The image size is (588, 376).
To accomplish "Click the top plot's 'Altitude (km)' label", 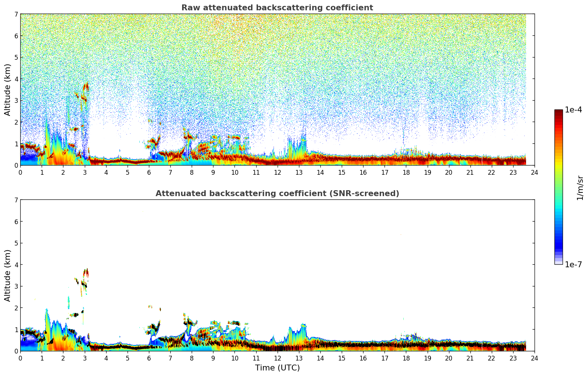I will click(8, 90).
